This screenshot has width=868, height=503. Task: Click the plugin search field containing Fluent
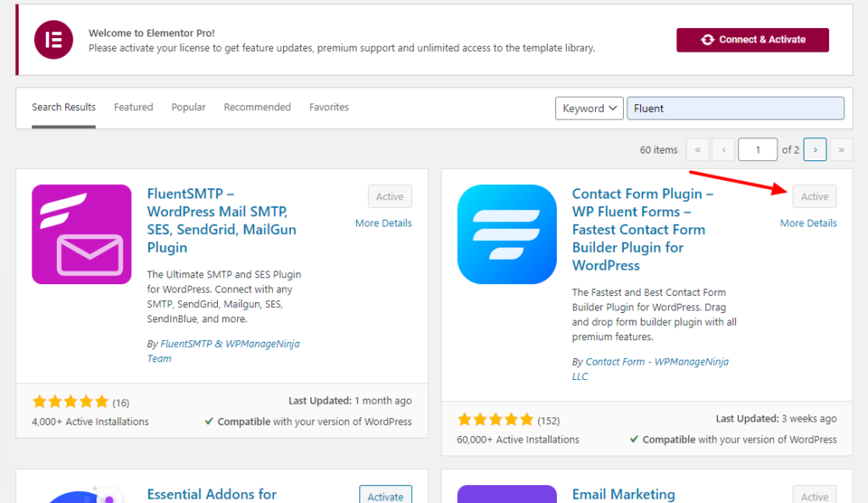(x=735, y=108)
